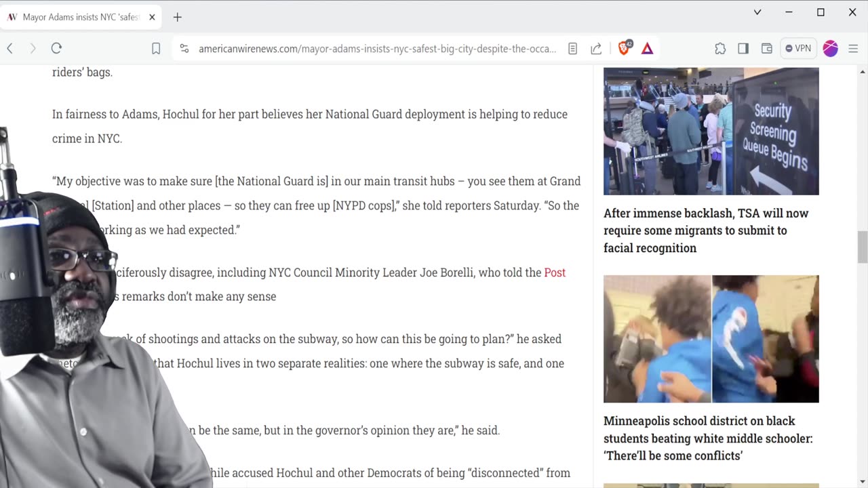Open the TSA security screening thumbnail
Viewport: 868px width, 488px height.
[711, 131]
